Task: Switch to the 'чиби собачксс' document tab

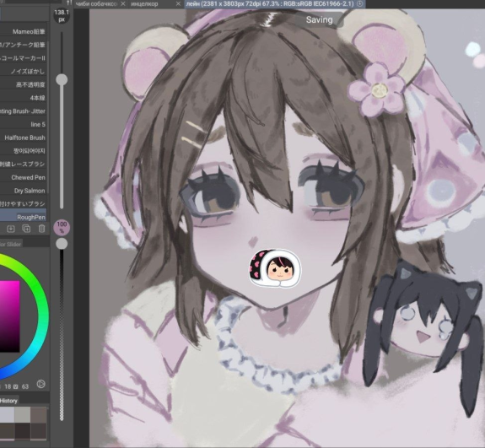Action: (x=96, y=4)
